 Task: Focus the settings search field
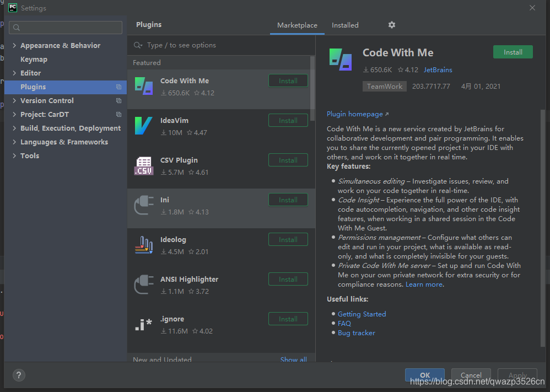coord(66,28)
